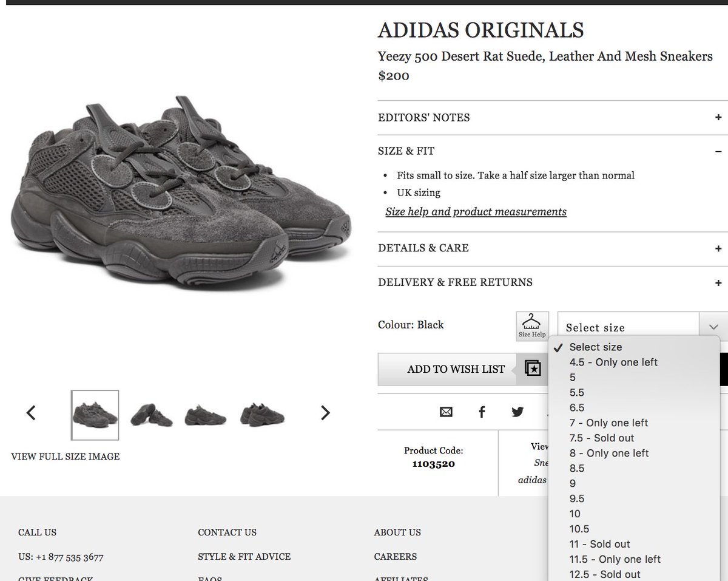Share product via email envelope icon
The width and height of the screenshot is (728, 581).
coord(446,412)
